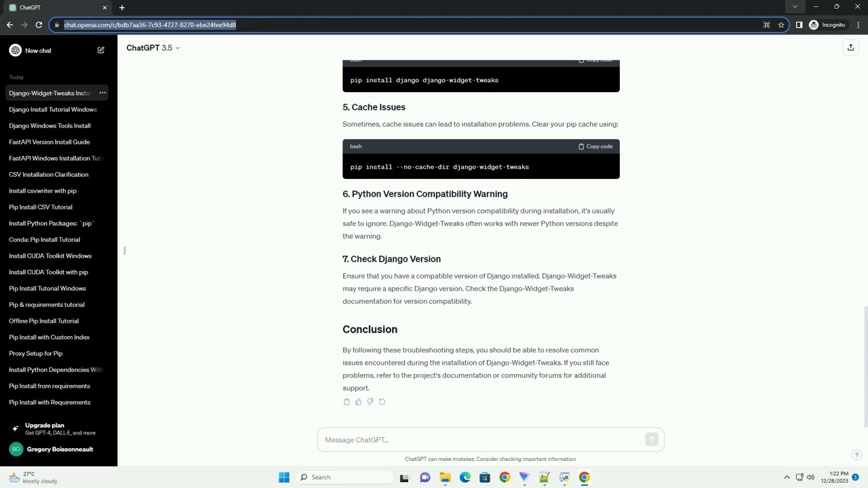
Task: Click the new chat compose icon
Action: [100, 50]
